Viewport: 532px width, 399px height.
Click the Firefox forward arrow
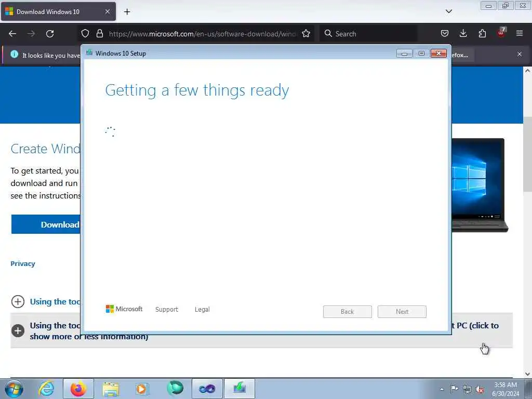(31, 34)
